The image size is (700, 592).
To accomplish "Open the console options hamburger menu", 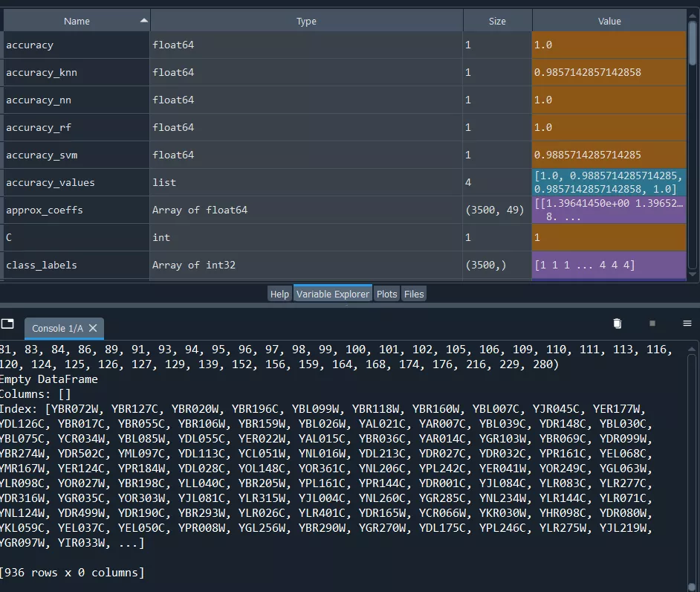I will coord(687,323).
